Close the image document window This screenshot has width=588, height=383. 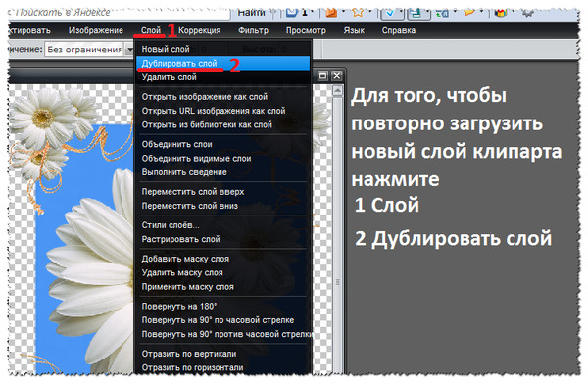pyautogui.click(x=337, y=76)
